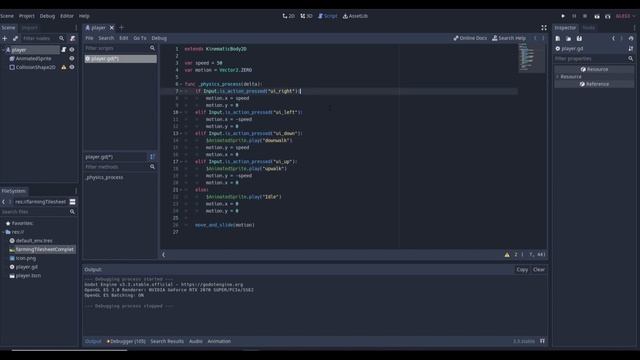This screenshot has width=640, height=360.
Task: Click search icon in Filter scripts
Action: pos(152,48)
